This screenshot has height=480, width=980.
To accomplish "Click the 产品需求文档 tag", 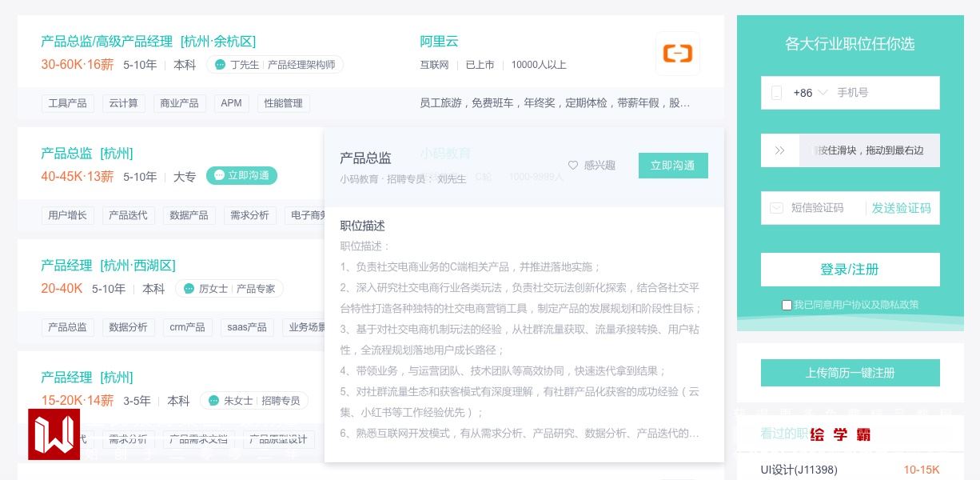I will (x=199, y=439).
